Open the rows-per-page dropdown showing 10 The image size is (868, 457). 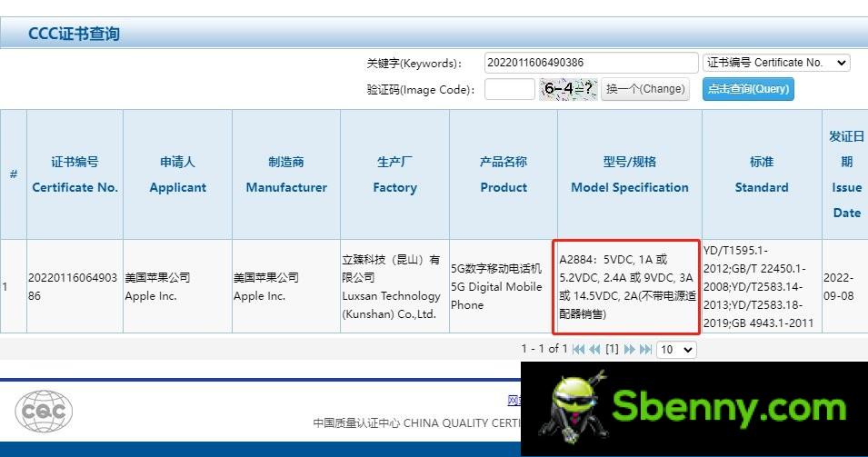(676, 350)
